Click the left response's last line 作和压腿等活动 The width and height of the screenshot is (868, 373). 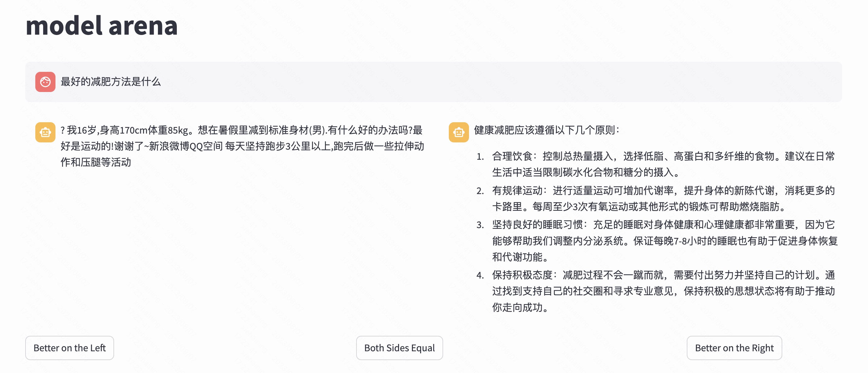tap(96, 163)
